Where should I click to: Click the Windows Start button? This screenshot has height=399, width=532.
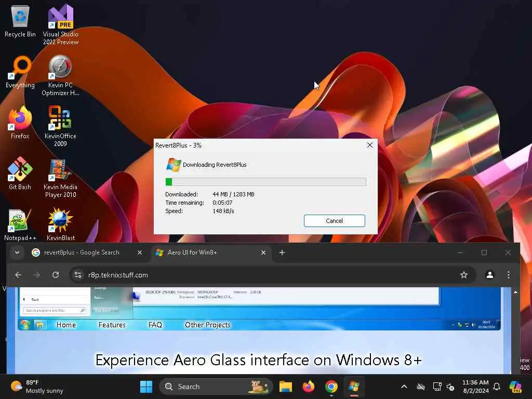pos(146,387)
